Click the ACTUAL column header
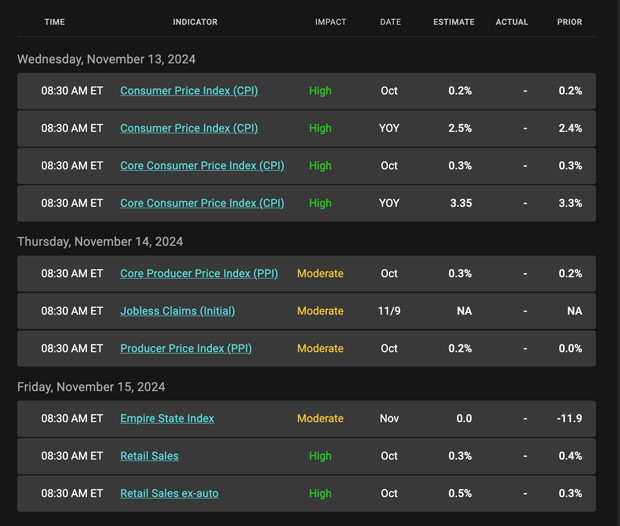The height and width of the screenshot is (526, 620). click(512, 22)
